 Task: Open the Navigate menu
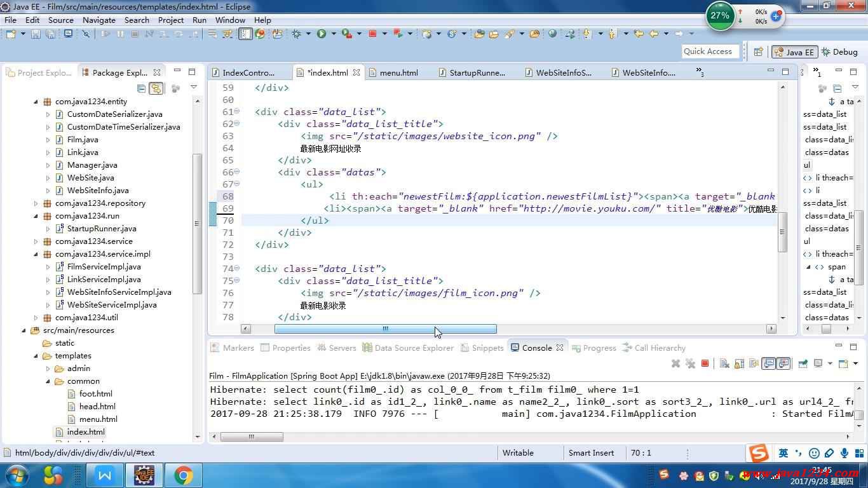click(x=99, y=20)
